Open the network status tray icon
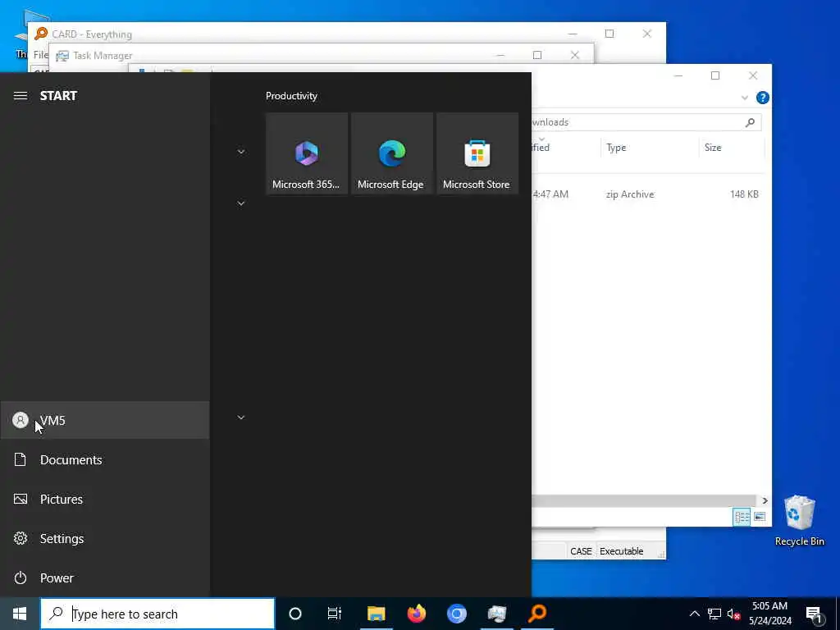The width and height of the screenshot is (840, 630). click(x=714, y=614)
